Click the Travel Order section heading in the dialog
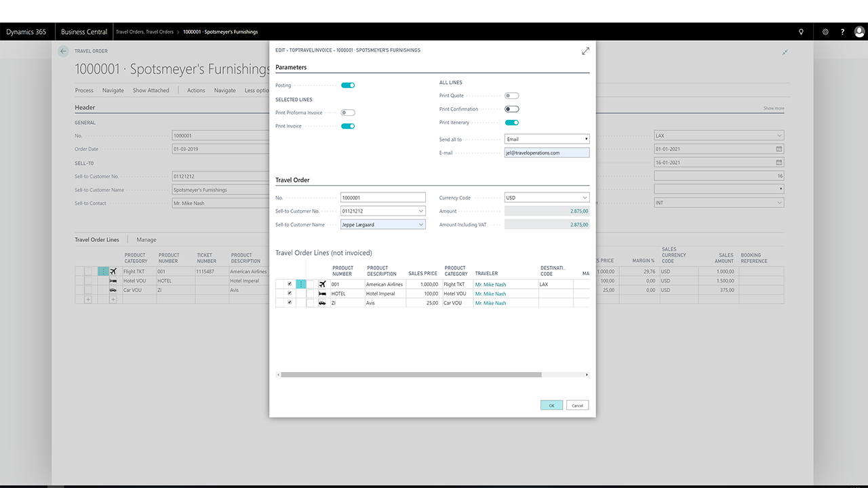 (292, 180)
